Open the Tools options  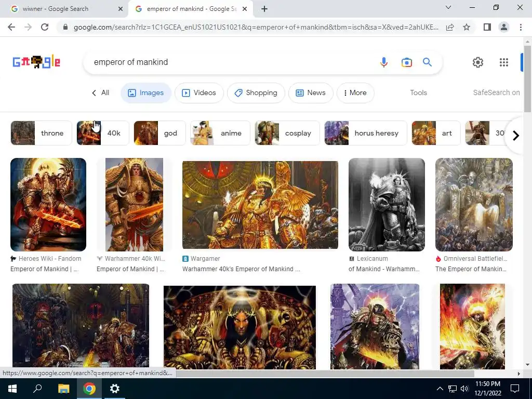[x=418, y=92]
